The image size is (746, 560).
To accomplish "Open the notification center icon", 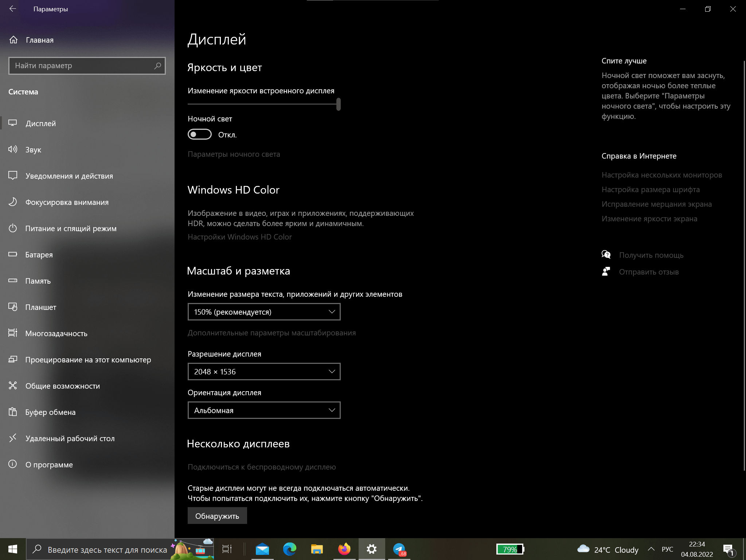I will pos(729,550).
